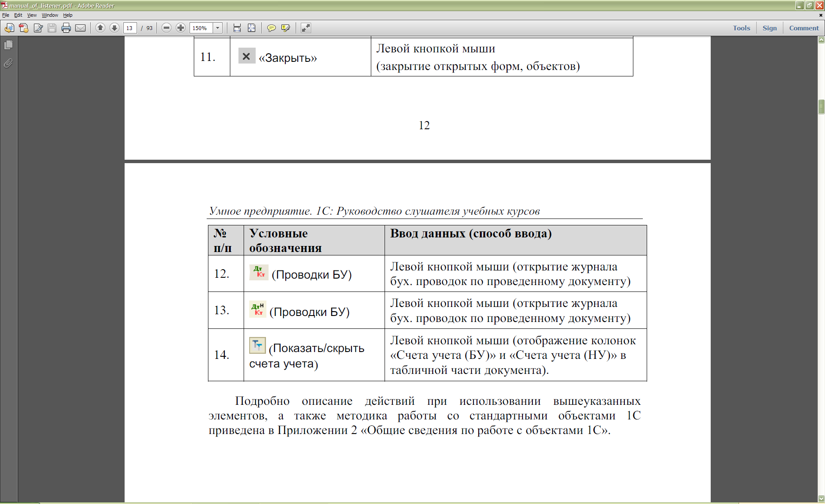Zoom in with the plus button
The image size is (825, 504).
click(181, 28)
